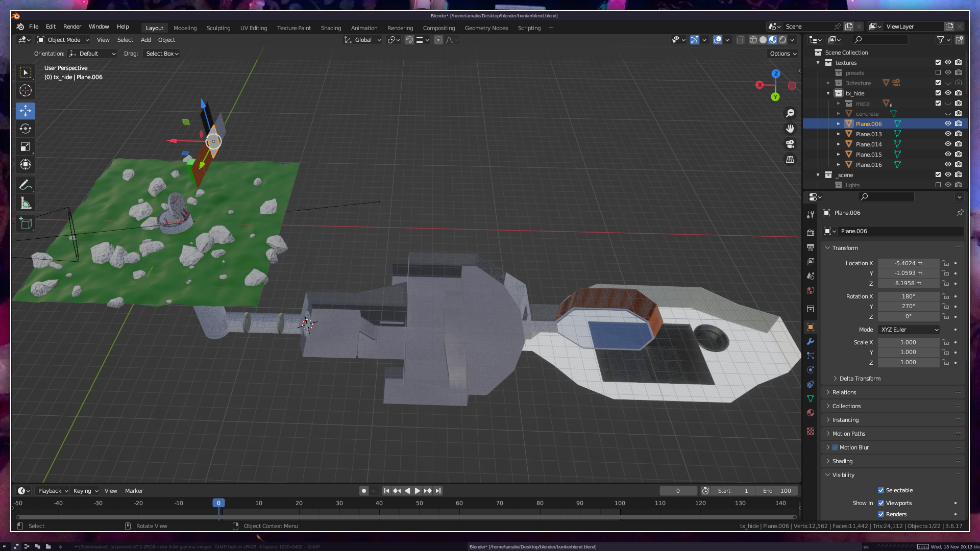980x551 pixels.
Task: Select the Rotate tool in toolbar
Action: [26, 129]
